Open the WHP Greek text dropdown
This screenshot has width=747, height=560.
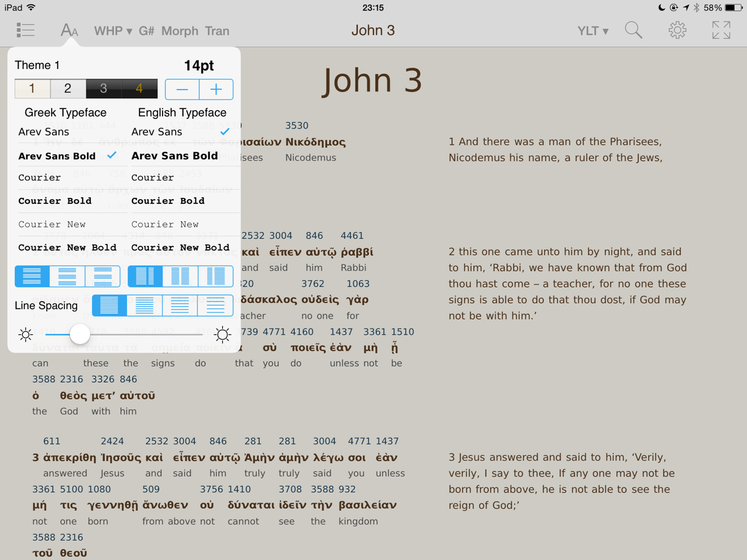tap(113, 31)
